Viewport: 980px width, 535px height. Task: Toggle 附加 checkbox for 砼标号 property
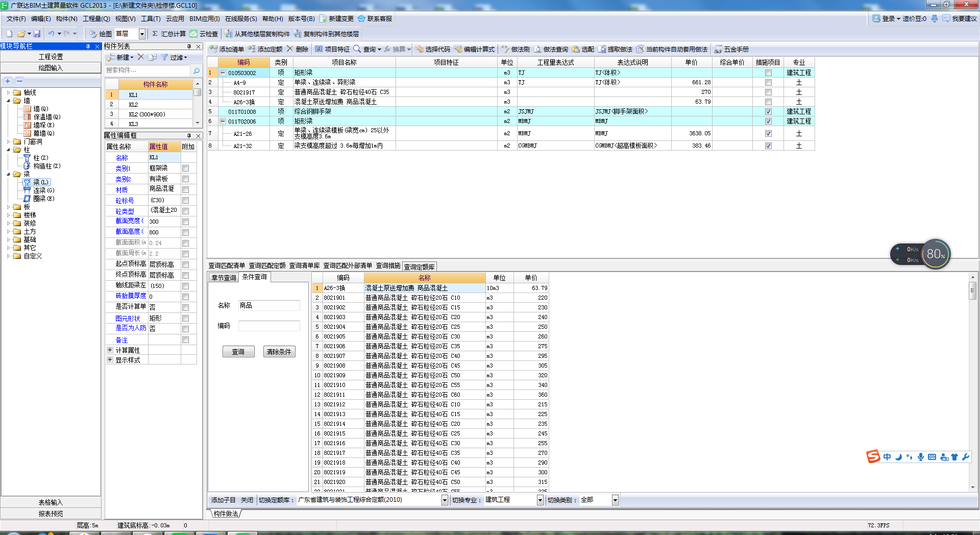point(186,201)
